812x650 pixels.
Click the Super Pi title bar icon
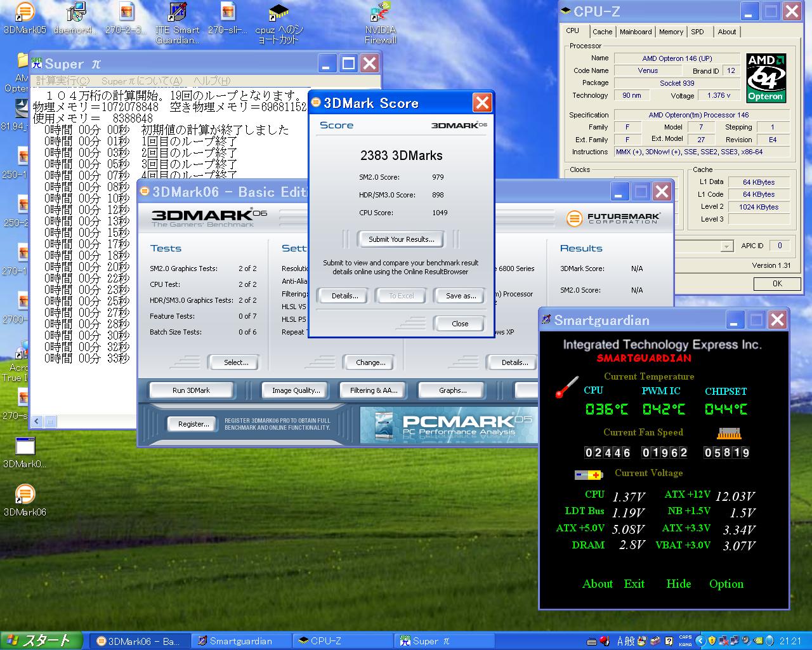37,64
